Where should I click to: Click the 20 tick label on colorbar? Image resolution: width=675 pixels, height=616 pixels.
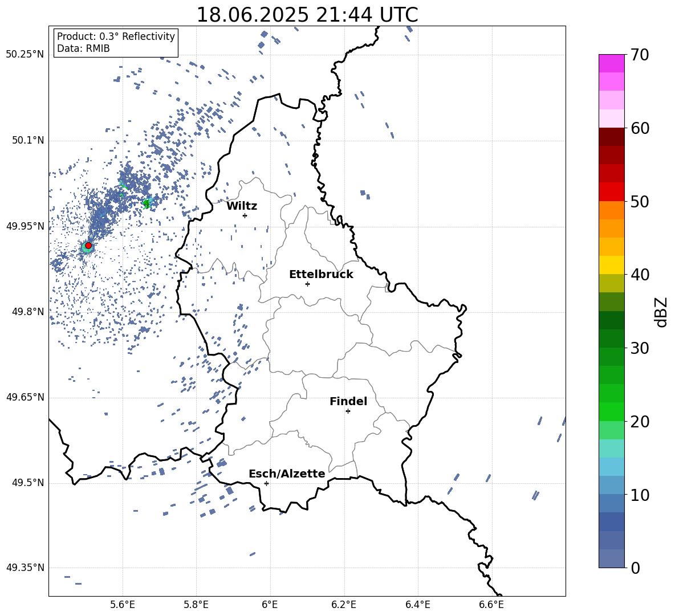coord(640,421)
